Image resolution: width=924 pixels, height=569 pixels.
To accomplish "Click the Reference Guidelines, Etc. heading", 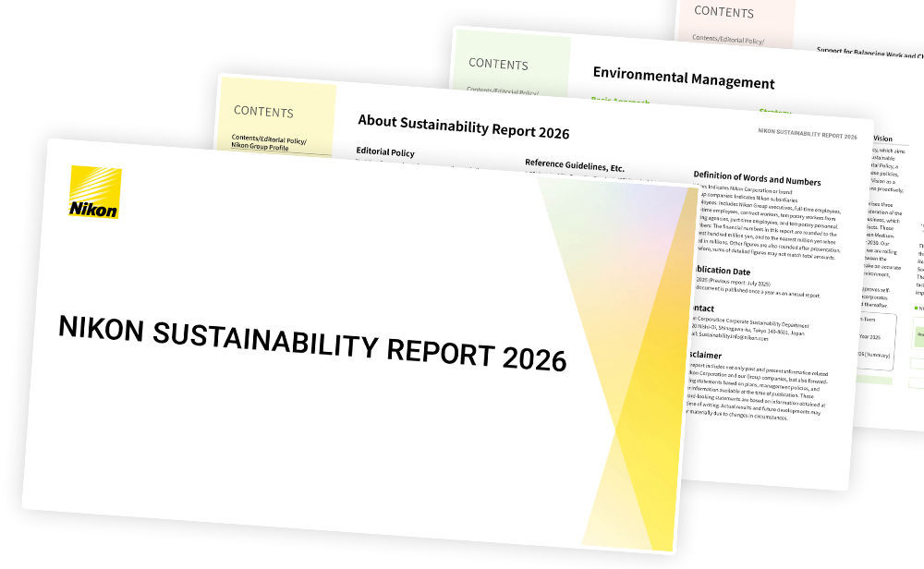I will [575, 165].
